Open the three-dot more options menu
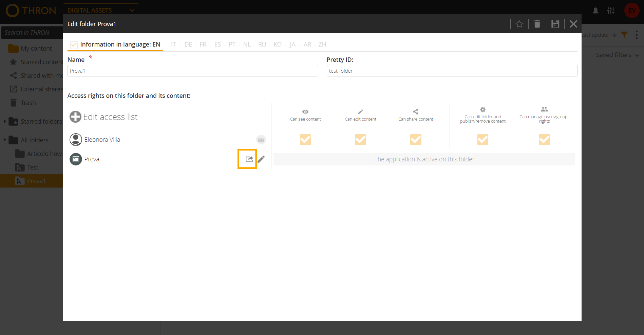The height and width of the screenshot is (335, 644). (637, 35)
